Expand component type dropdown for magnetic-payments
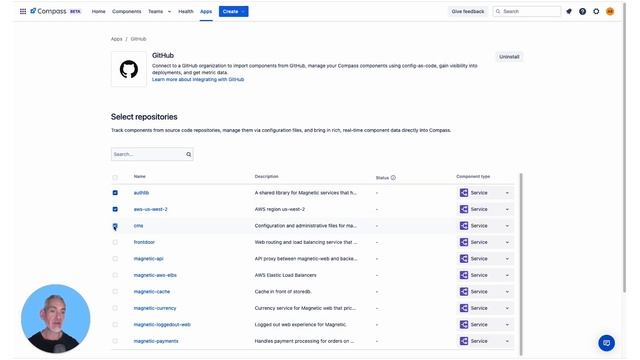Screen dimensions: 640x360 tap(507, 341)
